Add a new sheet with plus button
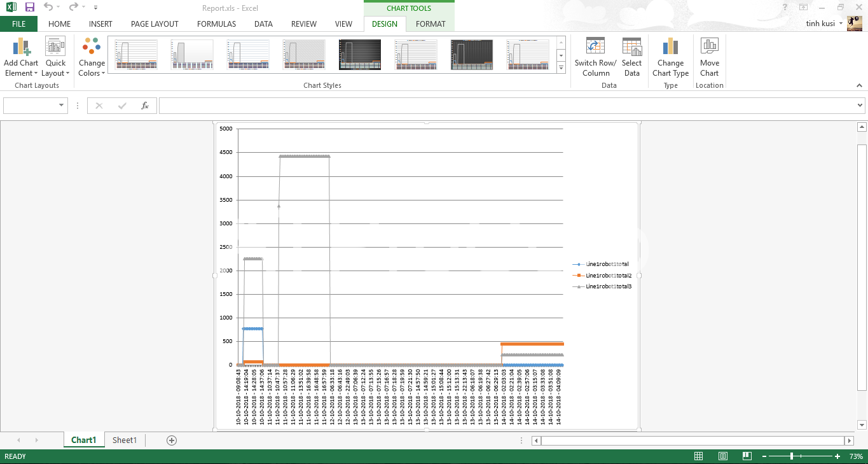The height and width of the screenshot is (464, 868). coord(171,440)
